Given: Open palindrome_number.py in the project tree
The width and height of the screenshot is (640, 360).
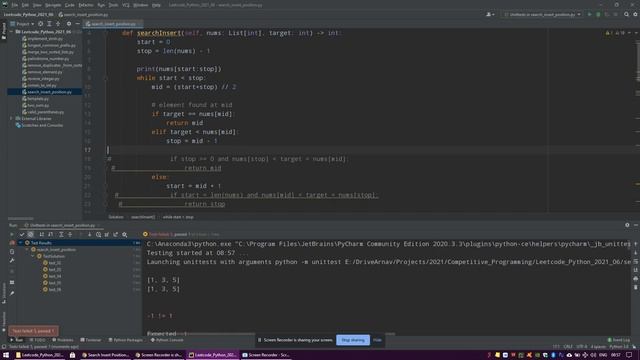Looking at the screenshot, I should pos(46,59).
